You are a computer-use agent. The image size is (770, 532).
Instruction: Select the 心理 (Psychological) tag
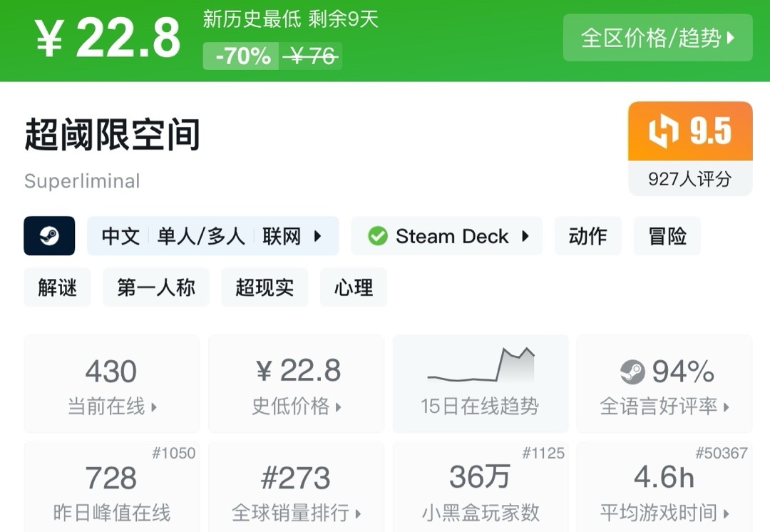point(354,287)
